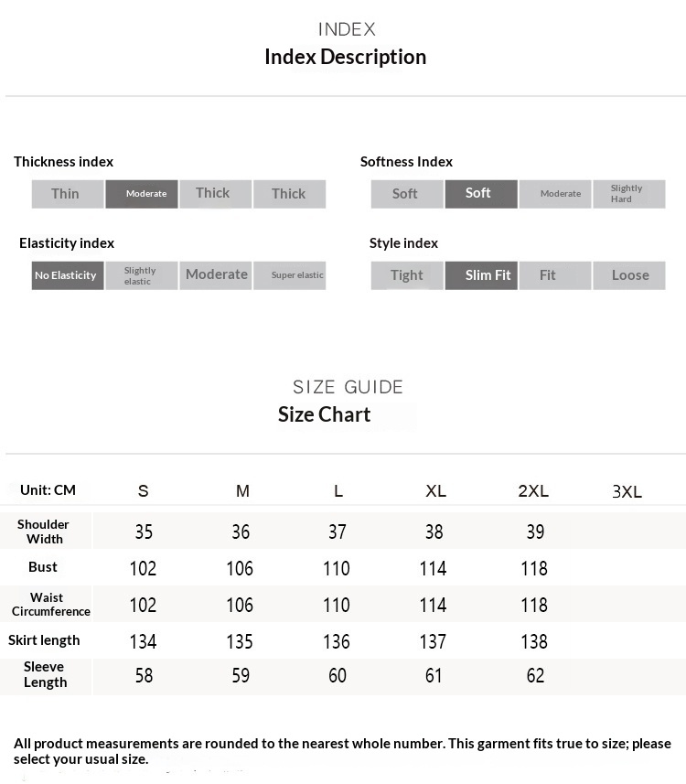The height and width of the screenshot is (784, 686).
Task: Select the Tight style box
Action: (x=407, y=275)
